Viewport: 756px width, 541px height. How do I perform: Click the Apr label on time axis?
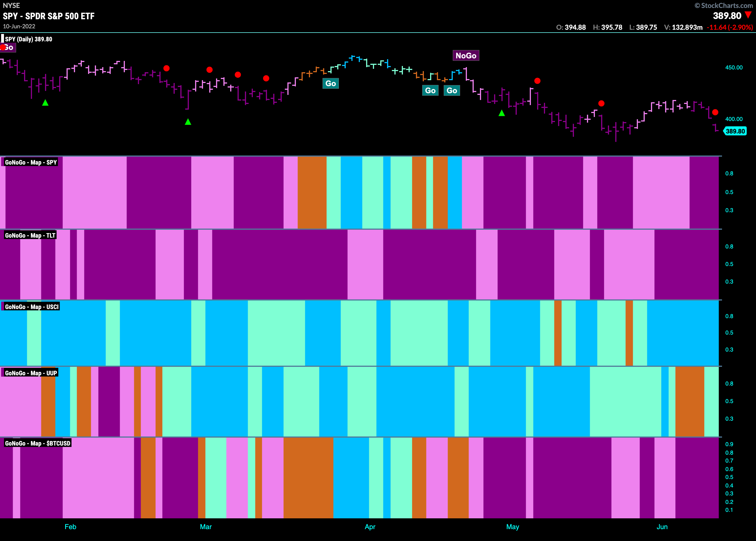370,527
